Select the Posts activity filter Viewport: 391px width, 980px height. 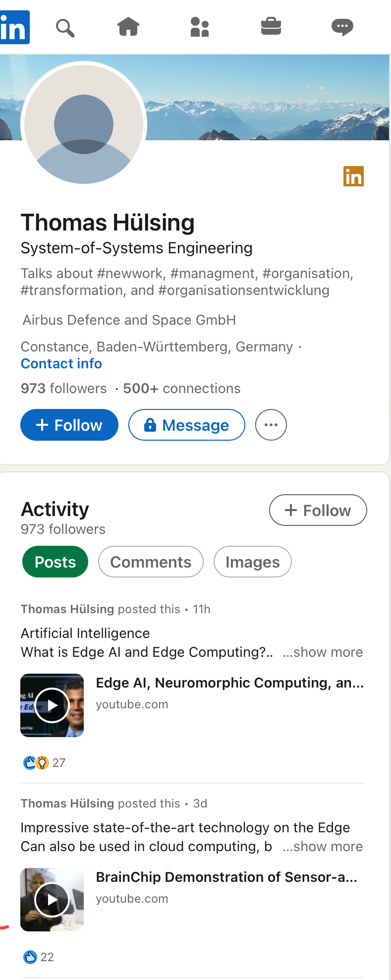coord(55,562)
